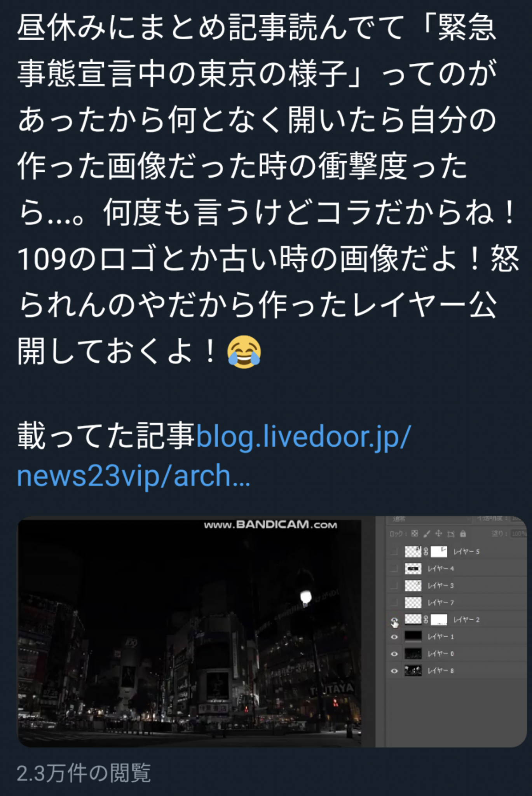This screenshot has width=532, height=796.
Task: Click the prevent artboard auto-nesting crop icon
Action: click(451, 534)
